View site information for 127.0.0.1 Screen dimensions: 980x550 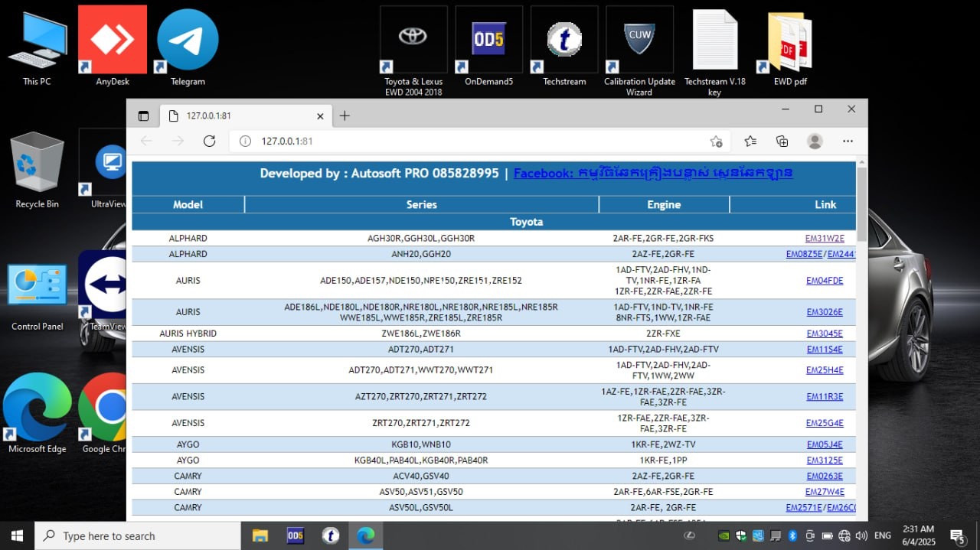[245, 141]
